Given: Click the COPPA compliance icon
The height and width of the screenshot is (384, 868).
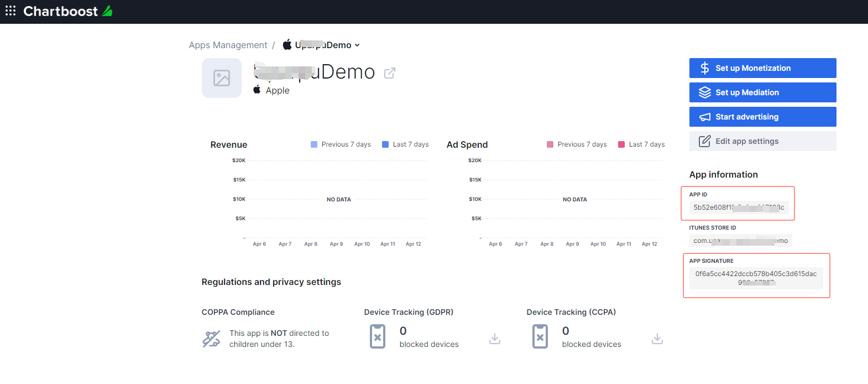Looking at the screenshot, I should 211,338.
